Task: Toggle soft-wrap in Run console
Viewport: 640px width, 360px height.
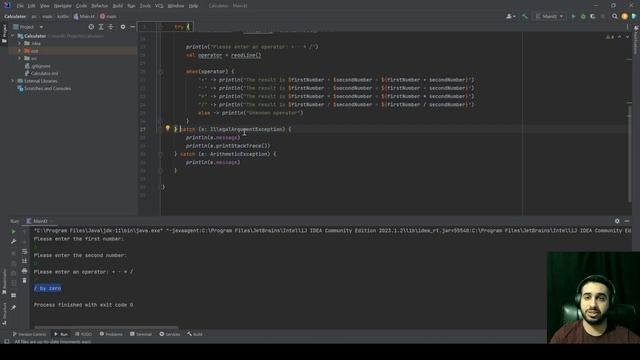Action: 24,251
